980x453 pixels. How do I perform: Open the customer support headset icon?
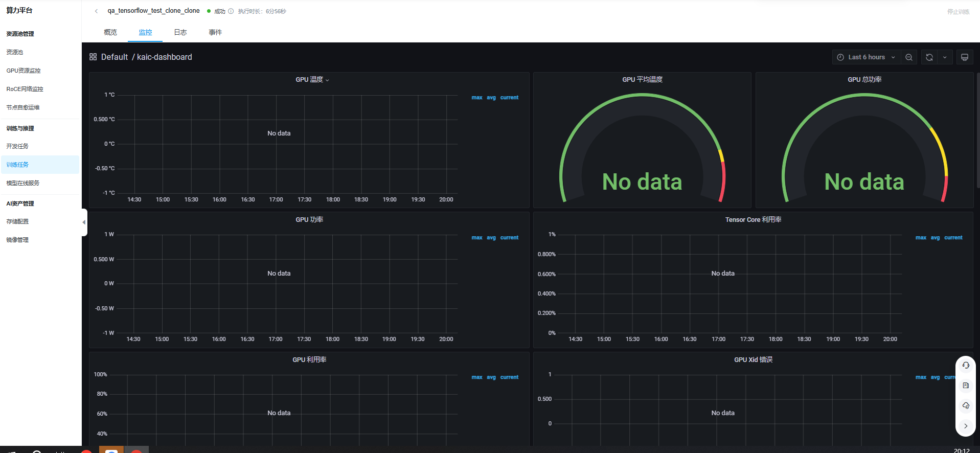click(965, 365)
